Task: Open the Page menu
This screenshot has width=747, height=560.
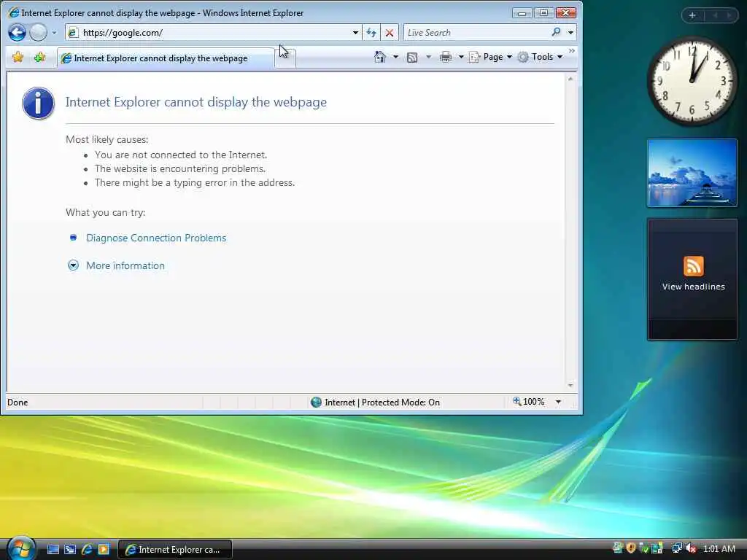Action: pyautogui.click(x=490, y=57)
